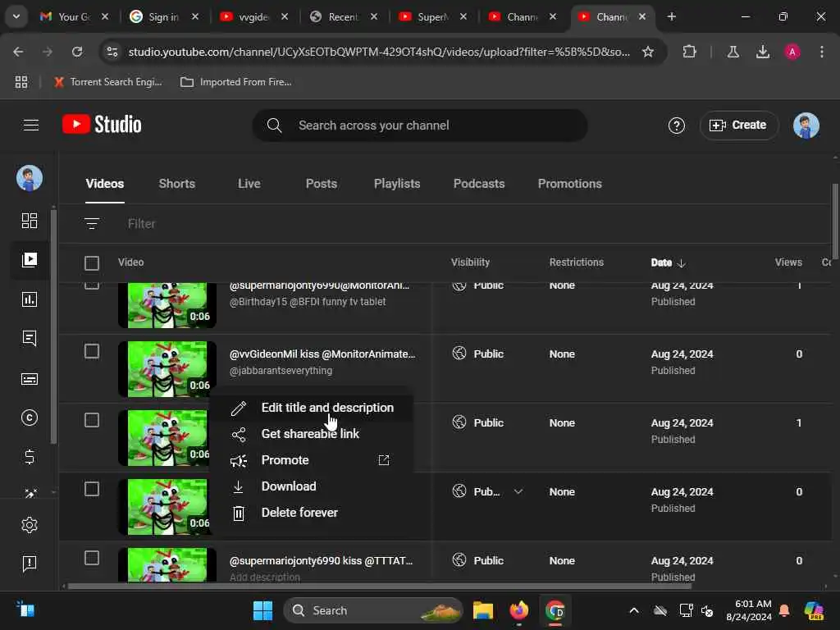The height and width of the screenshot is (630, 840).
Task: Open Chrome extensions puzzle icon
Action: point(689,52)
